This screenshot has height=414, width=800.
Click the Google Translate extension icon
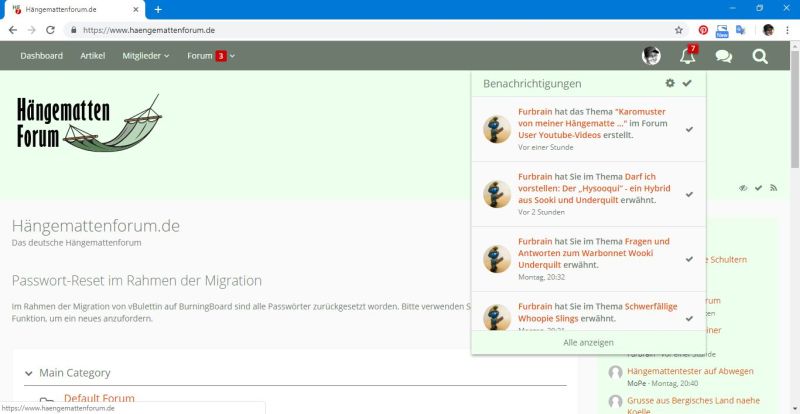tap(741, 30)
